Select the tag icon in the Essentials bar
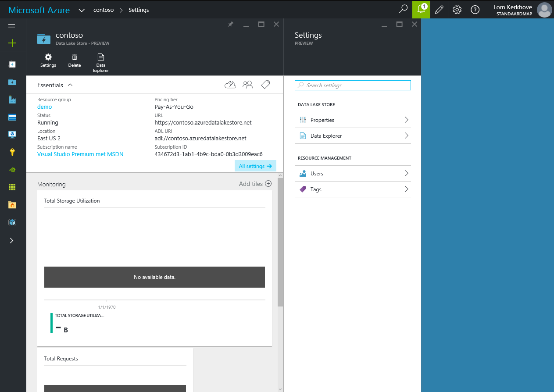Screen dimensions: 554x392 click(265, 84)
